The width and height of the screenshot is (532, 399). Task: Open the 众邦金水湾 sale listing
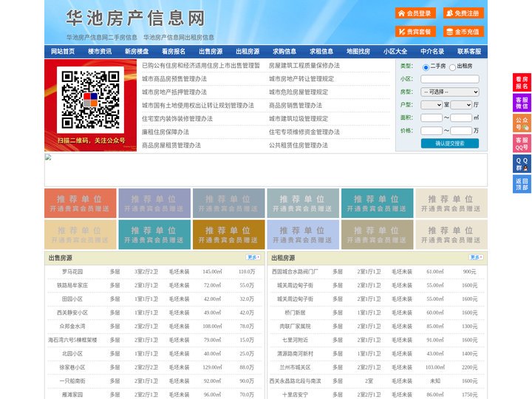(72, 327)
